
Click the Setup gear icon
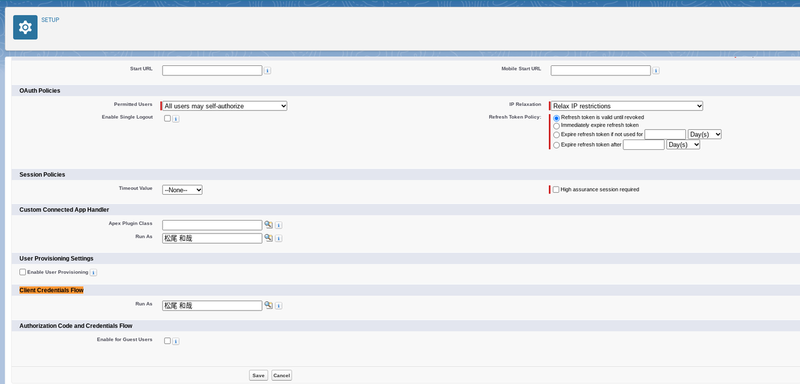(x=25, y=28)
